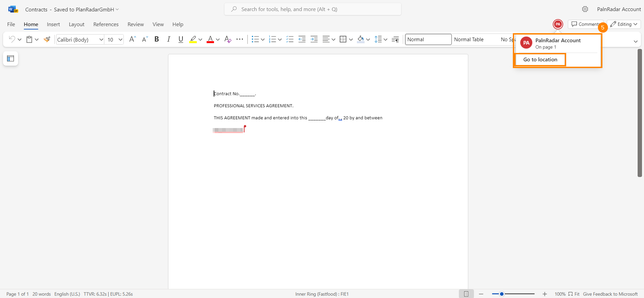The width and height of the screenshot is (644, 298).
Task: Switch to the Insert tab
Action: point(53,24)
